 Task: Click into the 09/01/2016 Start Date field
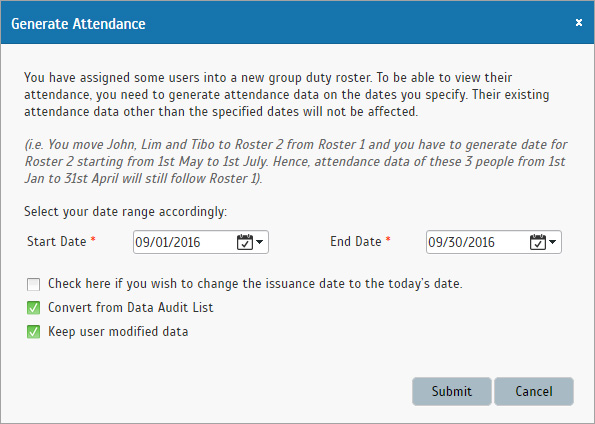(184, 242)
